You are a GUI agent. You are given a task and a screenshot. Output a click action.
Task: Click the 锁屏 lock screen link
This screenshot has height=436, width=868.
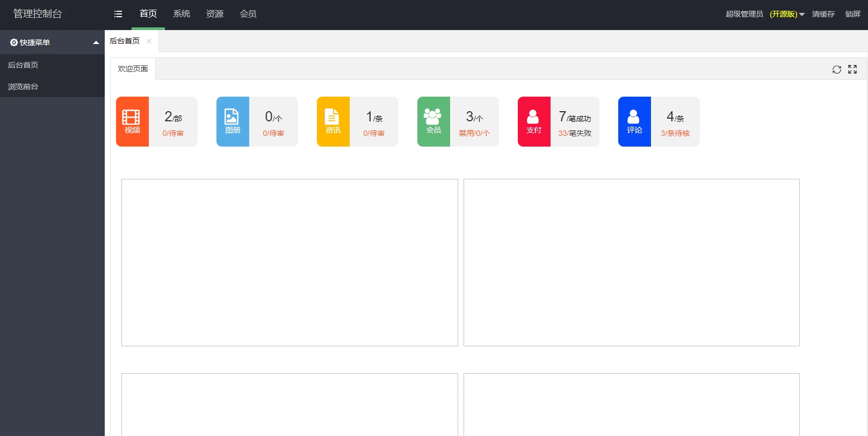[852, 14]
